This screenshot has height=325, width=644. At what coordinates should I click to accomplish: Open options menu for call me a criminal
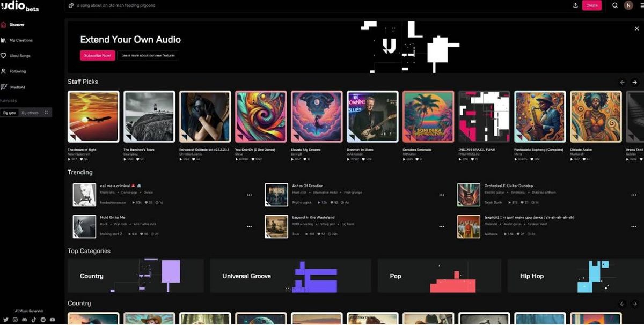coord(249,195)
